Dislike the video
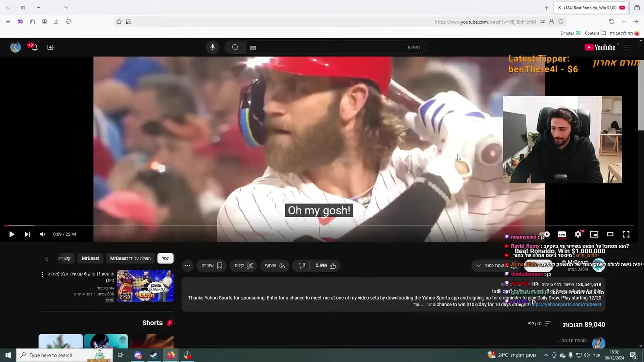 (302, 265)
